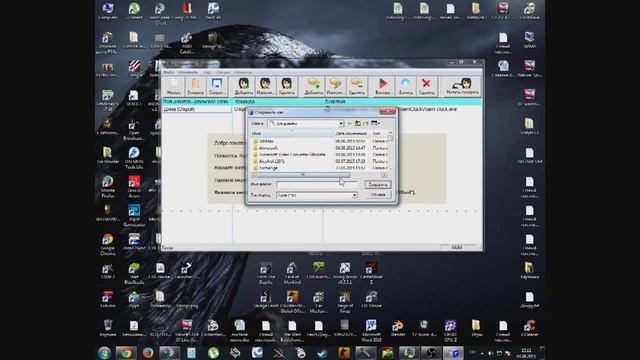Click the red X Удалить recording icon
This screenshot has width=640, height=360.
coord(426,86)
